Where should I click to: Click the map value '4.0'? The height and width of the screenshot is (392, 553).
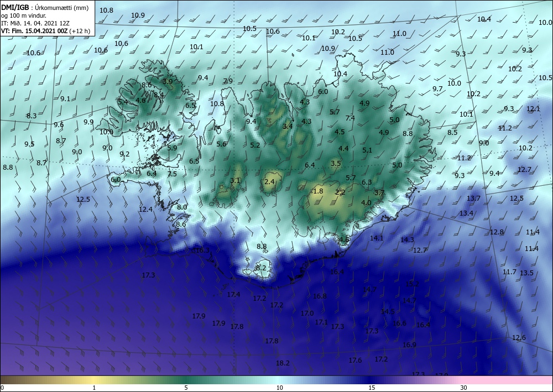(366, 203)
